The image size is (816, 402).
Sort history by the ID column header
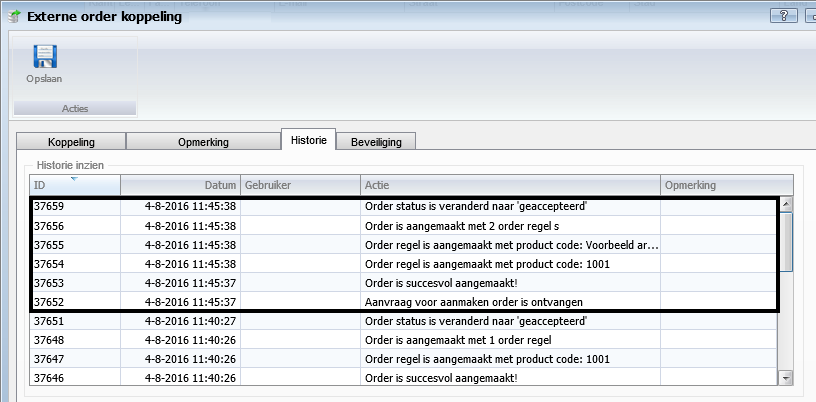[75, 185]
